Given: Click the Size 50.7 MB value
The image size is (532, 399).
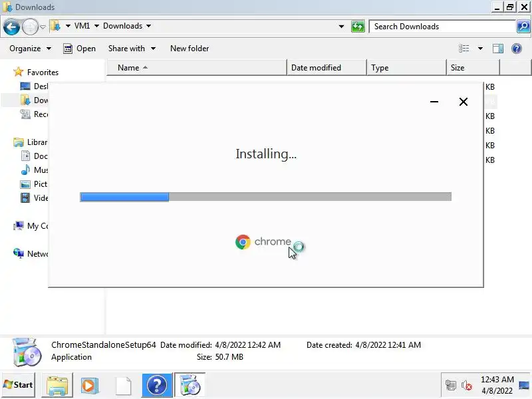Looking at the screenshot, I should coord(229,357).
